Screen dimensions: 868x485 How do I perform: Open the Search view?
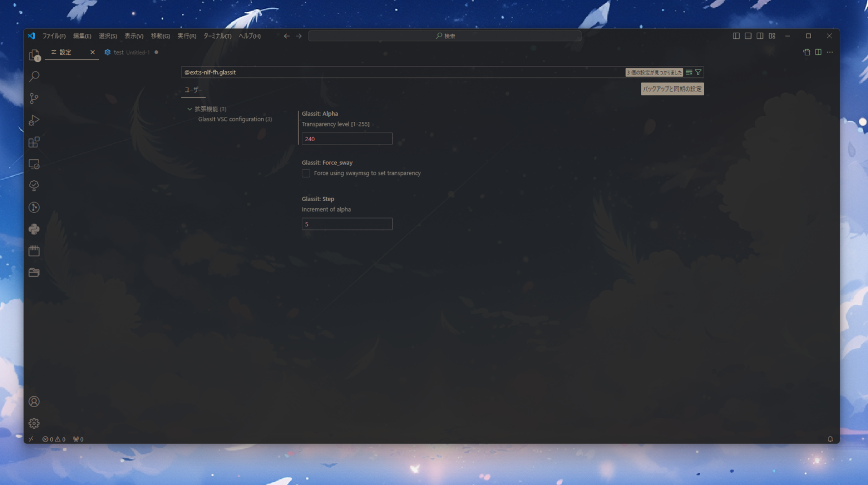tap(34, 76)
